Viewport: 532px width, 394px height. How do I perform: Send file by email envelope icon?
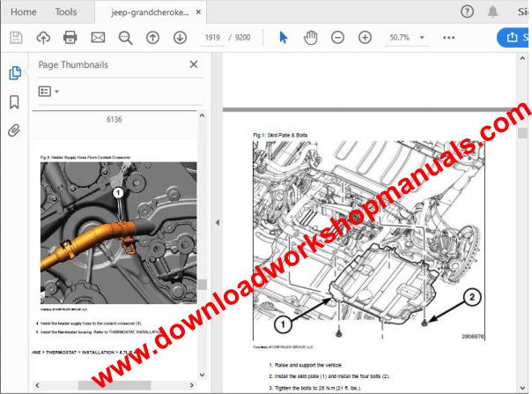[98, 37]
